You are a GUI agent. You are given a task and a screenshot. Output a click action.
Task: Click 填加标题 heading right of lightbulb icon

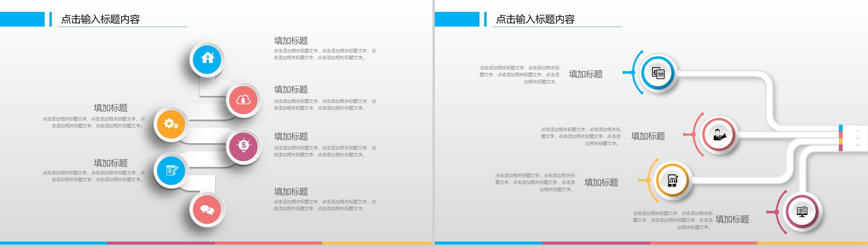coord(291,137)
